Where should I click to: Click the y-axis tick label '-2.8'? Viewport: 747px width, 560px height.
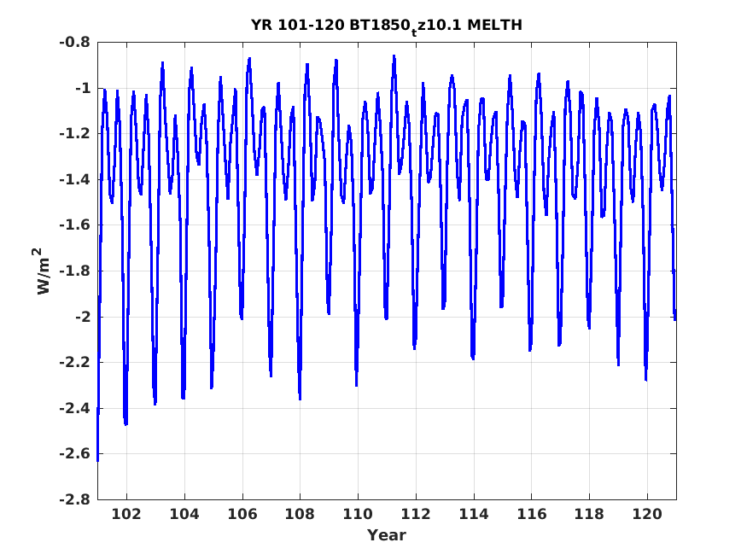tap(75, 499)
